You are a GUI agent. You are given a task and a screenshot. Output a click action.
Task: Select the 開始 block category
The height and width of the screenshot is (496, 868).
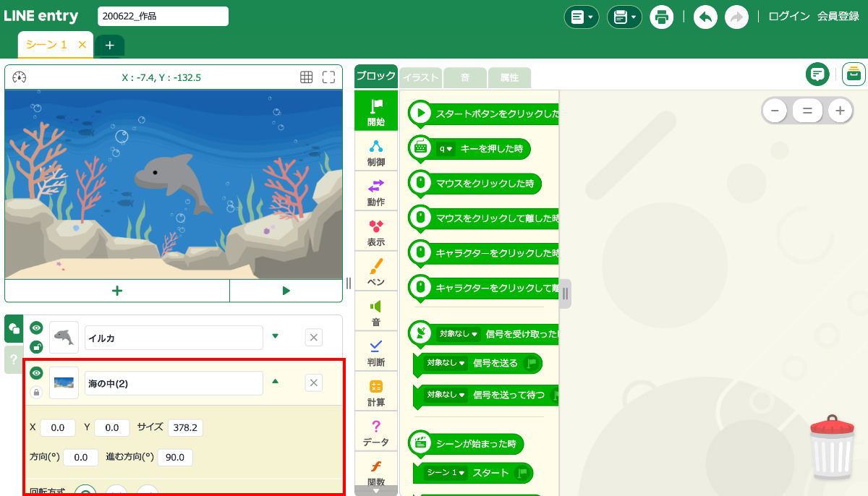tap(376, 111)
